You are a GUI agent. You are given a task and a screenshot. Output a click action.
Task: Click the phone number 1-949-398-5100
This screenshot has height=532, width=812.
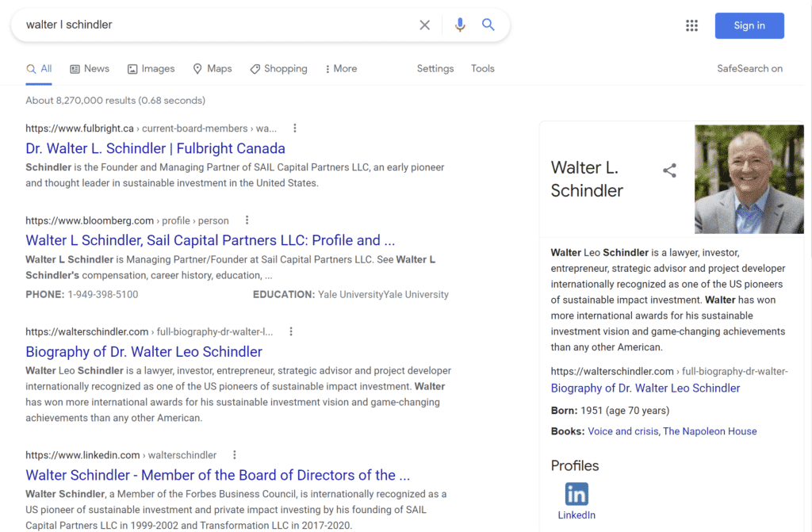point(102,294)
